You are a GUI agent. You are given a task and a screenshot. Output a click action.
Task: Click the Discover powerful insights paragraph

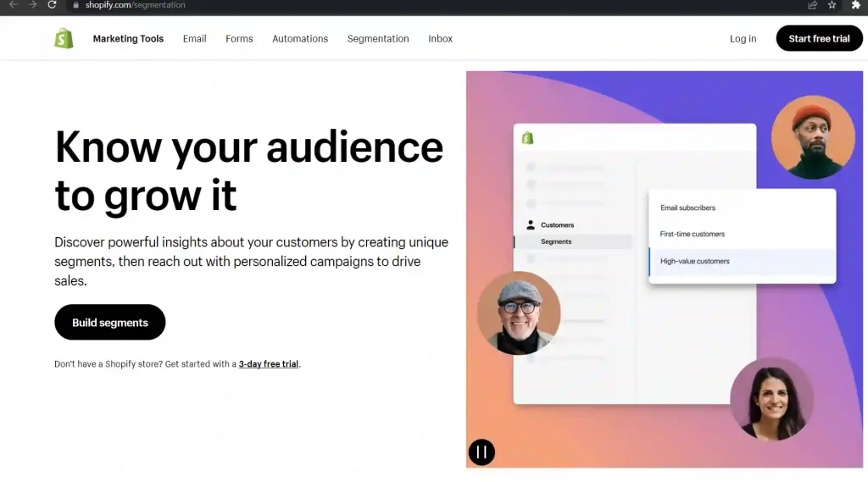(251, 261)
